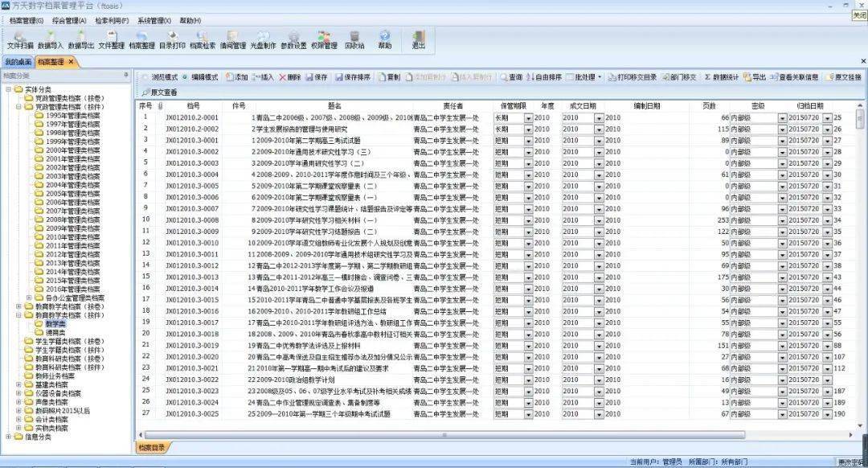Open the 回收站 recycle bin

click(x=354, y=40)
